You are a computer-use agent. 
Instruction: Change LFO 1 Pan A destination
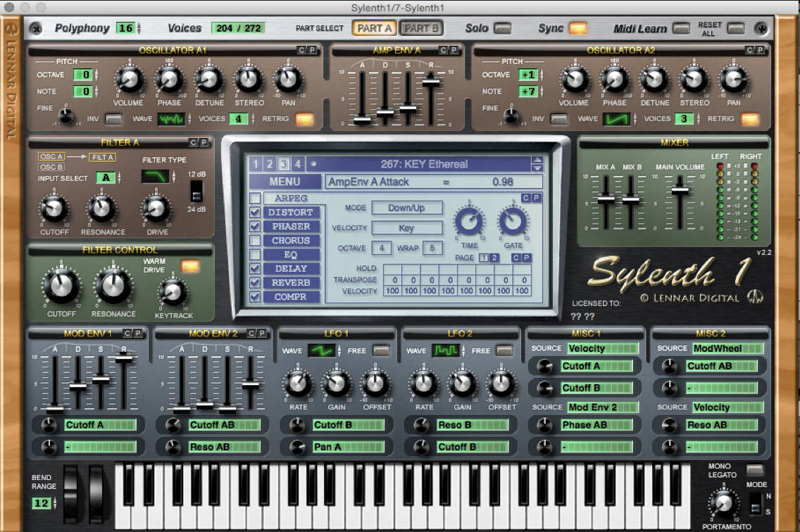[x=349, y=448]
